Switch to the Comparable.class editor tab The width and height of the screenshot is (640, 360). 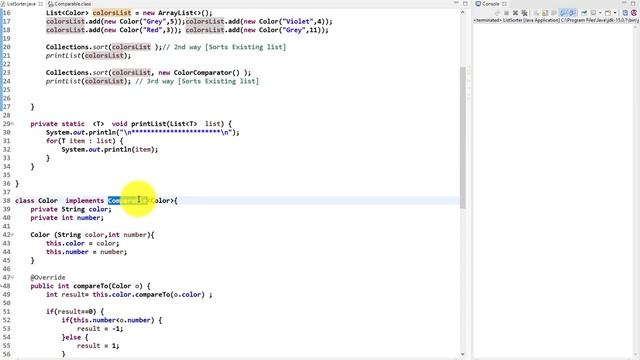coord(70,4)
